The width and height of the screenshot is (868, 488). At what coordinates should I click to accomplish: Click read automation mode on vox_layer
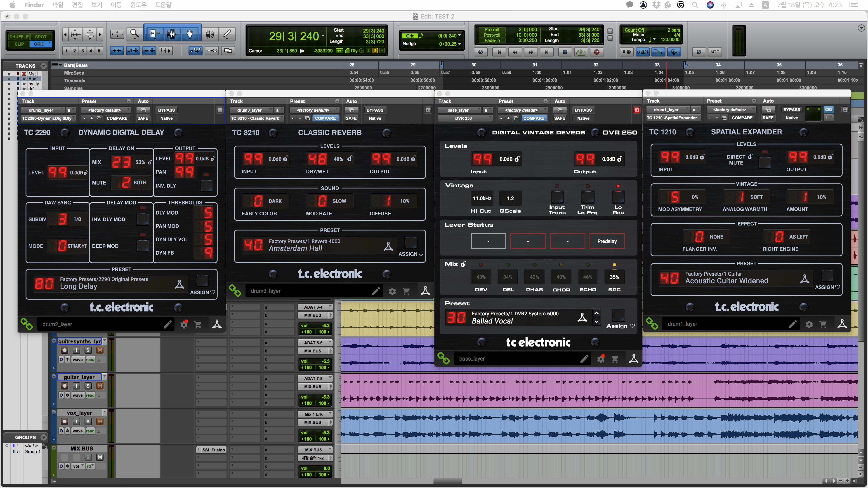(x=90, y=431)
